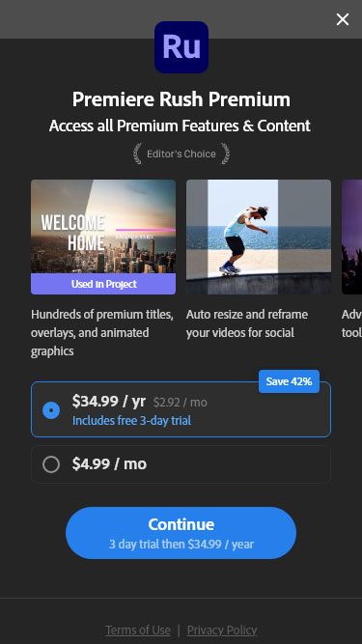The image size is (362, 644).
Task: Click the partially visible purple concert thumbnail
Action: [x=351, y=237]
